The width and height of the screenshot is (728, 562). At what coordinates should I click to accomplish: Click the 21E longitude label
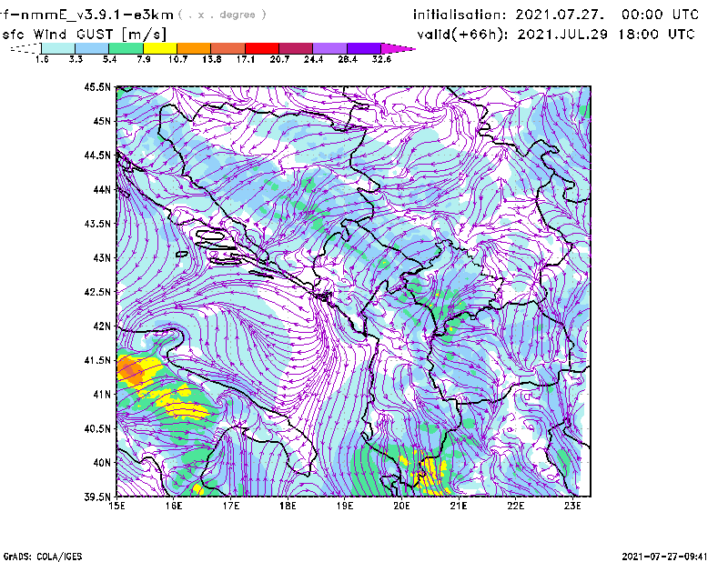coord(459,506)
